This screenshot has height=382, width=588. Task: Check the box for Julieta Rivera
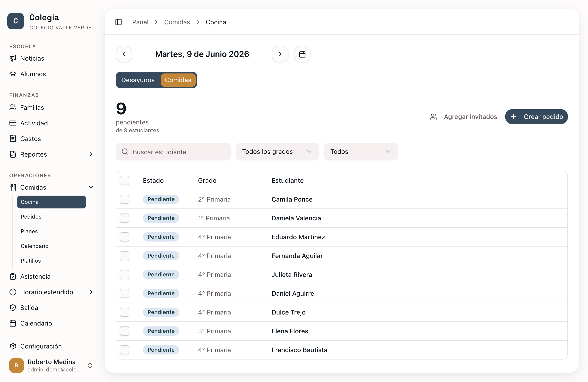[x=124, y=274]
